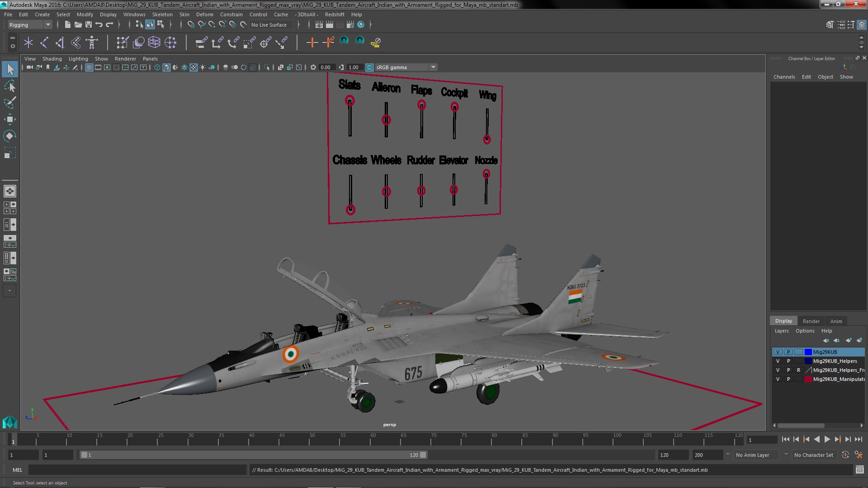The image size is (868, 488).
Task: Click the Undo arrow icon
Action: [x=99, y=24]
